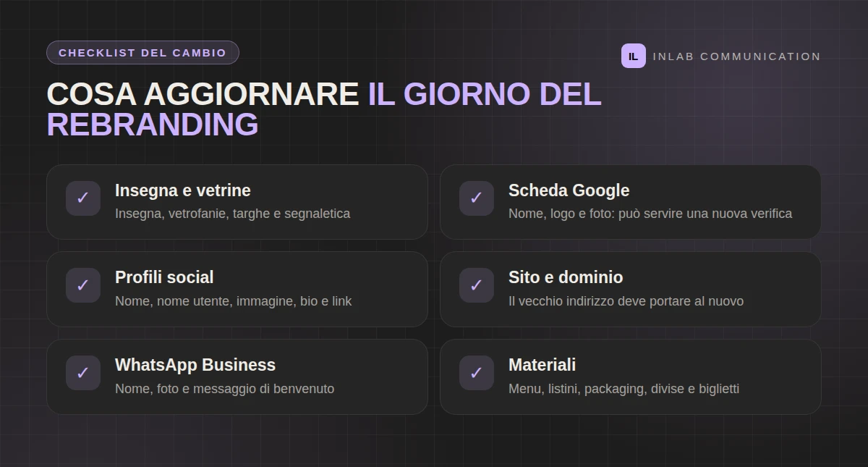Screen dimensions: 868x467
Task: Click the Materiali title
Action: coord(542,365)
